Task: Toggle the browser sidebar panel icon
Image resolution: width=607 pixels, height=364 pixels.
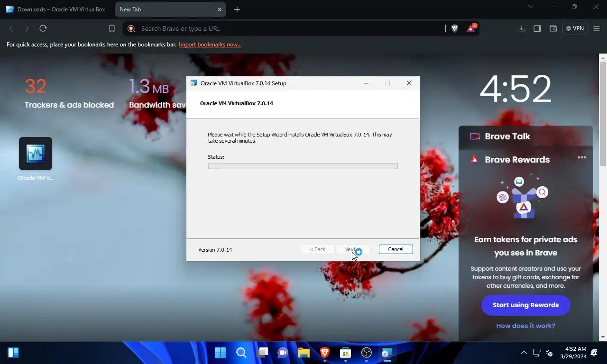Action: pos(537,28)
